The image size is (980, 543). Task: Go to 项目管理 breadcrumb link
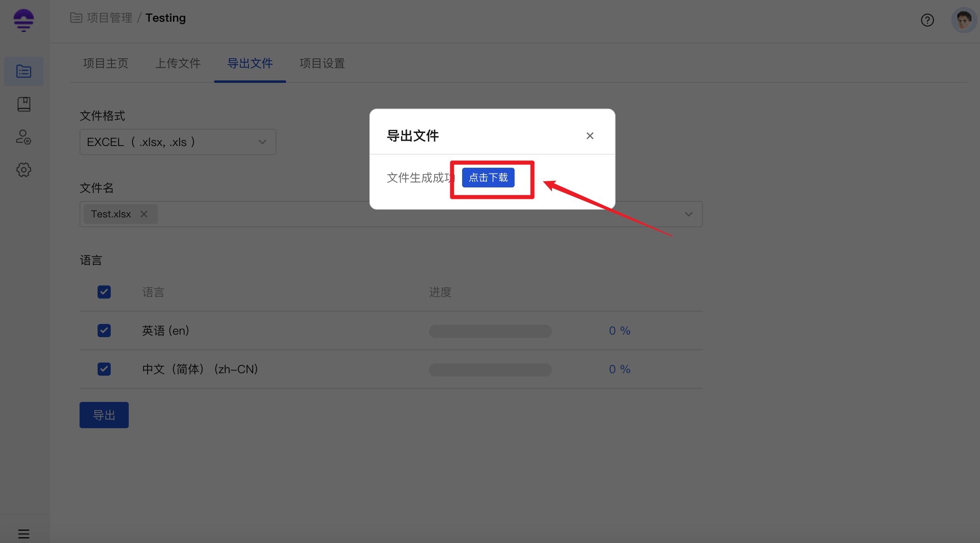point(109,18)
